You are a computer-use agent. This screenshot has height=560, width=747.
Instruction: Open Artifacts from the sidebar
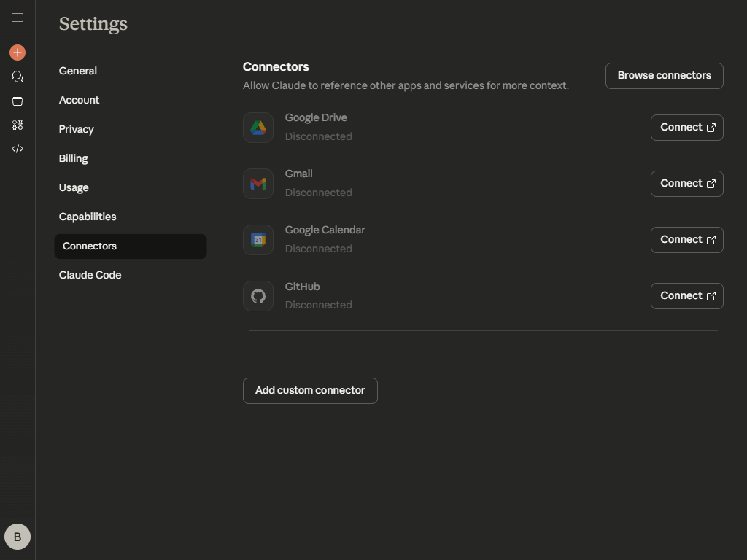(18, 125)
